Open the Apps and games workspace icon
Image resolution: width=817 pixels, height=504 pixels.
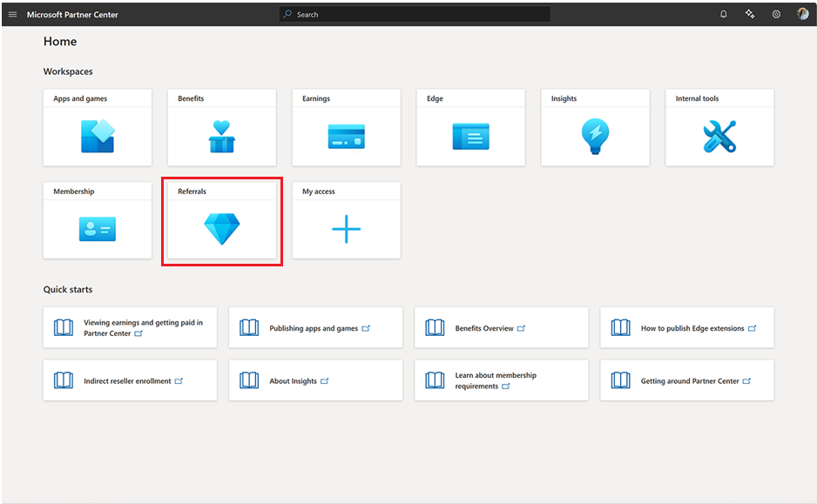98,137
